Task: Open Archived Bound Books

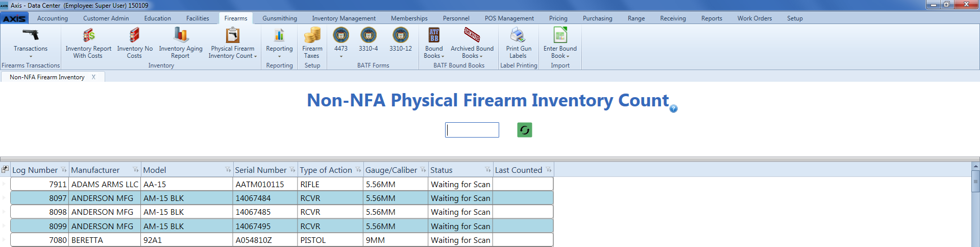Action: coord(472,43)
